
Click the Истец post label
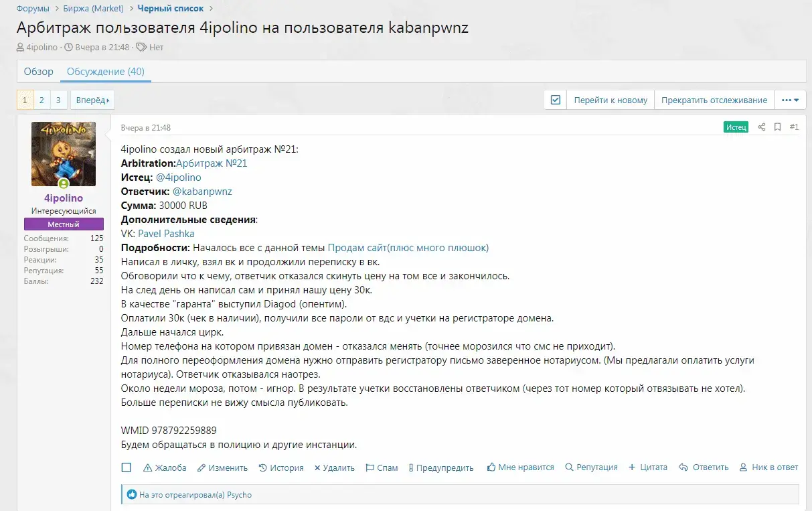[736, 127]
